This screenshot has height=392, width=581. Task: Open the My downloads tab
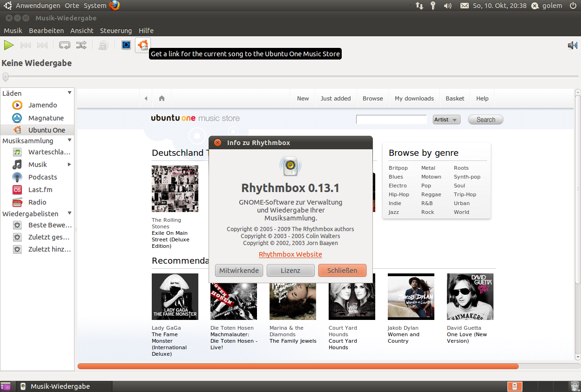(414, 99)
